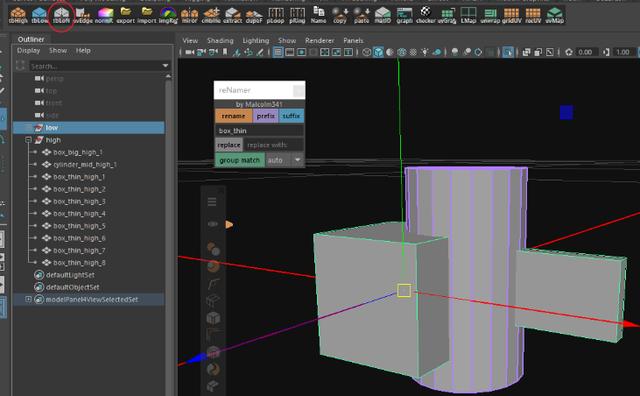Open the auto dropdown in reNamer
This screenshot has height=396, width=640.
(298, 160)
